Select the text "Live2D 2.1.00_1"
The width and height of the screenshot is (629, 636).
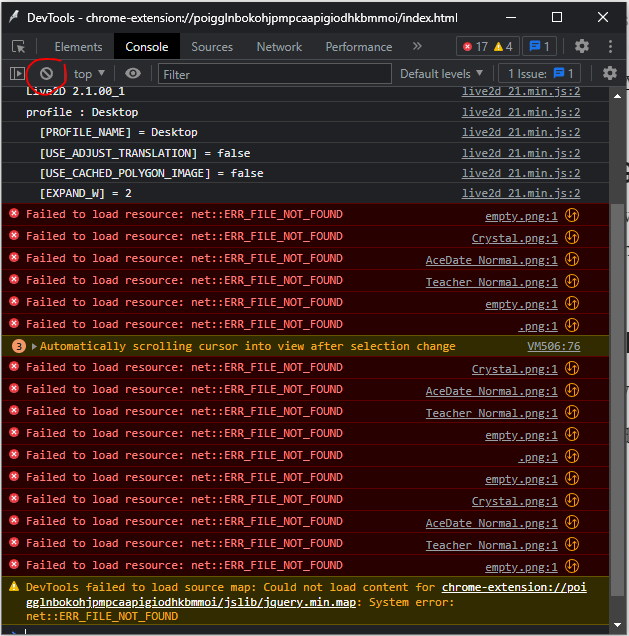pos(75,91)
